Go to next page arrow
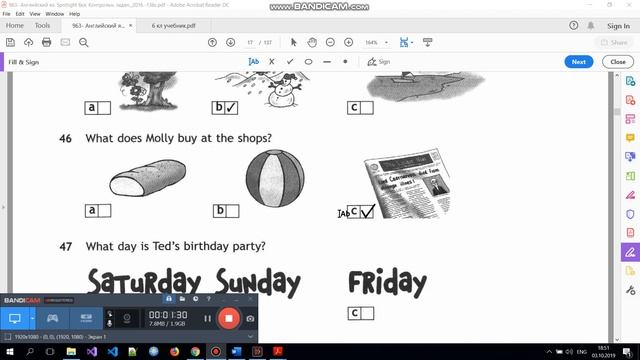Viewport: 640px width, 360px height. (x=231, y=42)
